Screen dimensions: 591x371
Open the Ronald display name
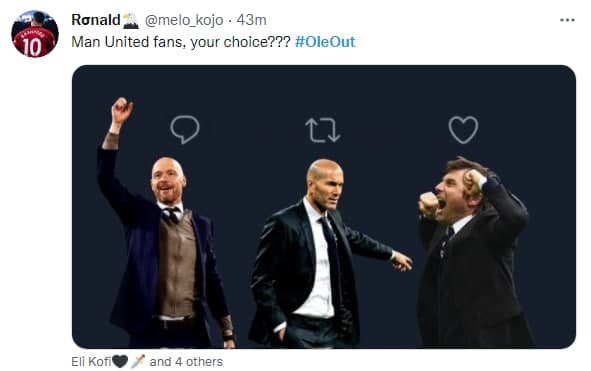point(96,20)
